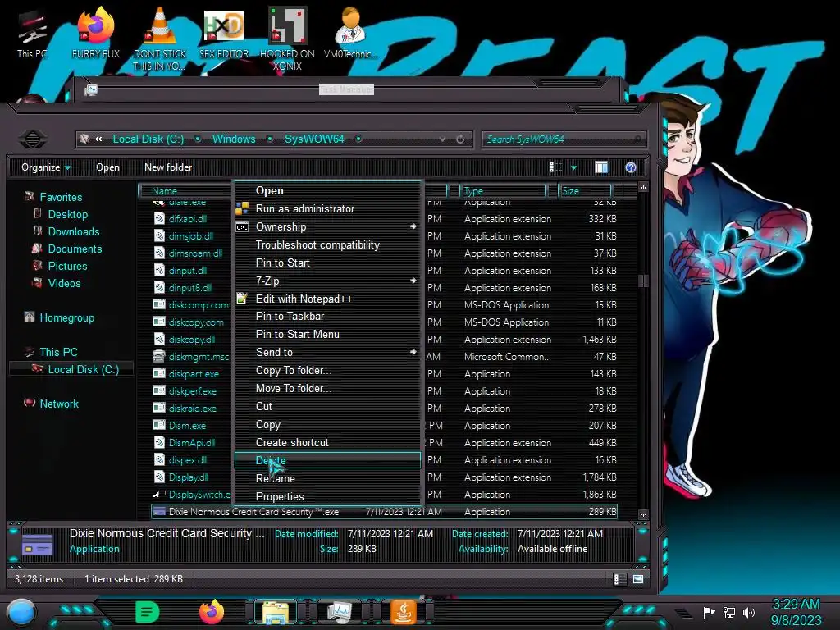Open Explorer help question mark icon
Screen dimensions: 840x630
(631, 167)
